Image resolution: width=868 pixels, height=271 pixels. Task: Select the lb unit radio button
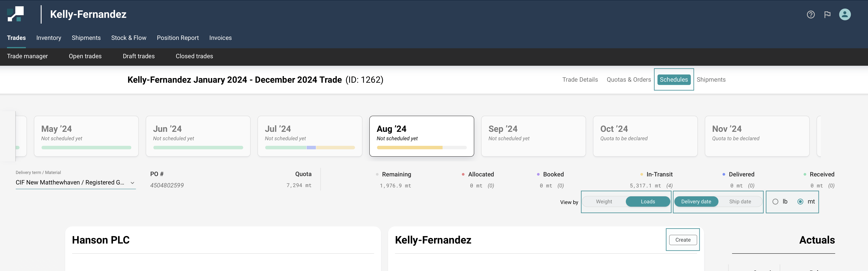(x=775, y=202)
